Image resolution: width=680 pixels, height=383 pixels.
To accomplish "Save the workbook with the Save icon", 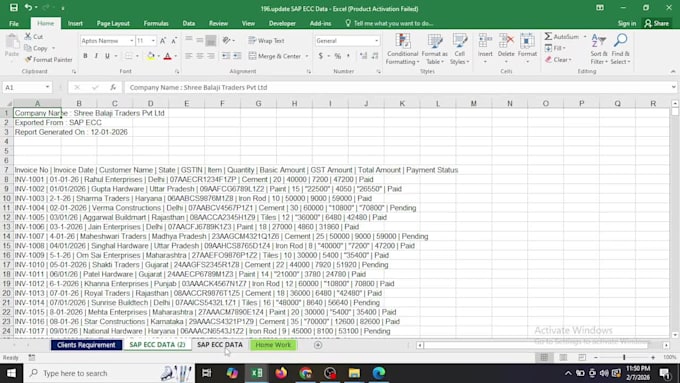I will [14, 8].
